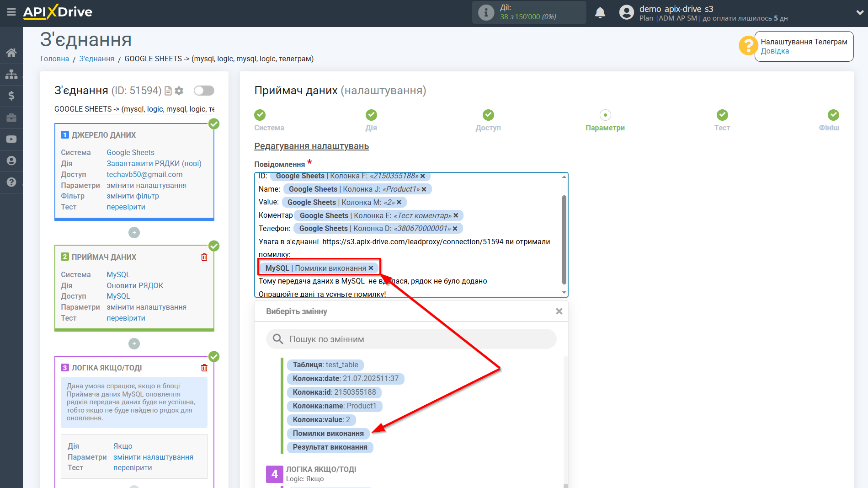Go to Фініш step
This screenshot has width=868, height=488.
[833, 115]
